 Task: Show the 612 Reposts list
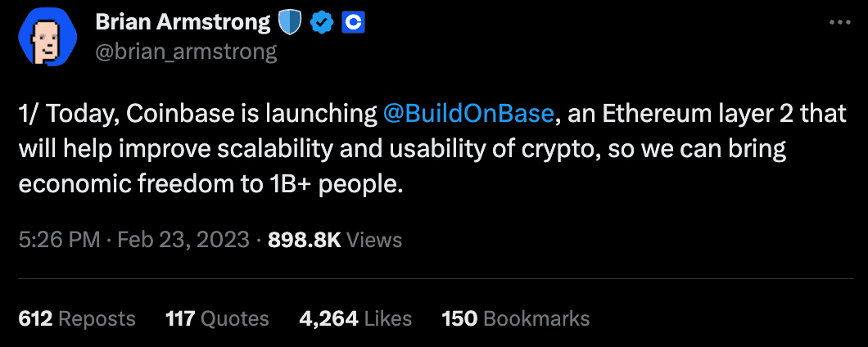click(x=76, y=318)
